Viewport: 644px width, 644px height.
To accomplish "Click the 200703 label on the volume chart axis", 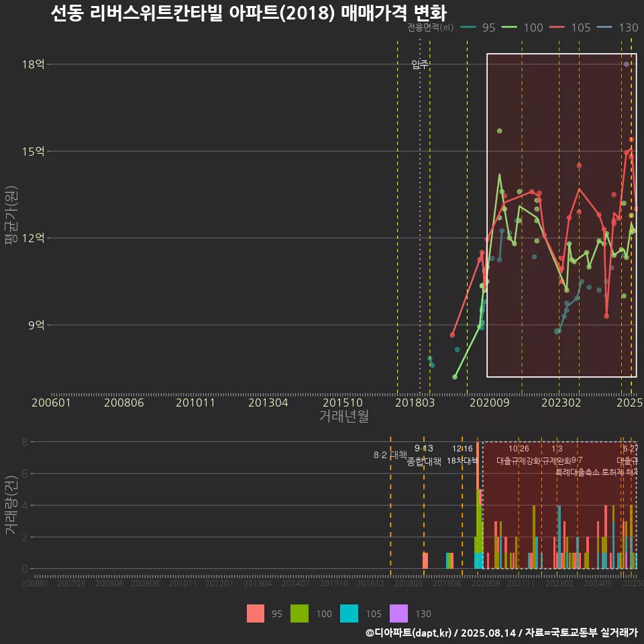I will [70, 583].
